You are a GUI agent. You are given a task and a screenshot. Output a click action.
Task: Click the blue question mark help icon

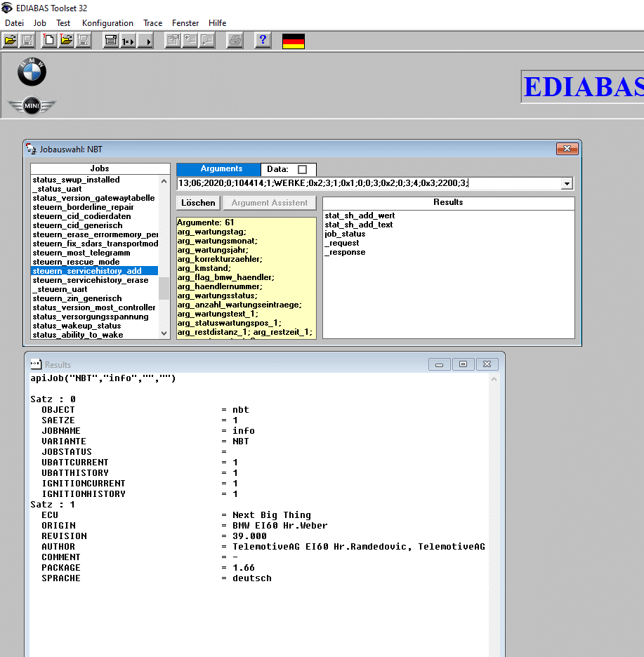coord(263,41)
